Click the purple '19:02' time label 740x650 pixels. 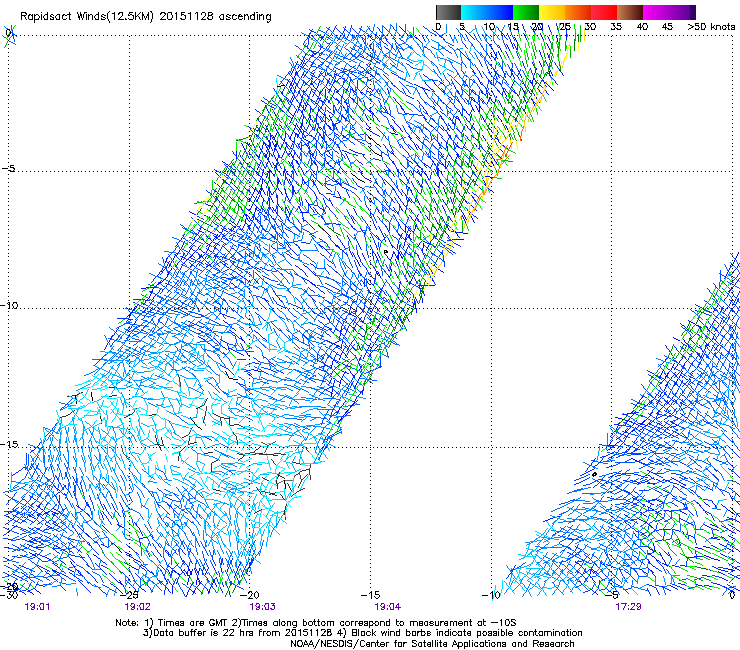(137, 607)
